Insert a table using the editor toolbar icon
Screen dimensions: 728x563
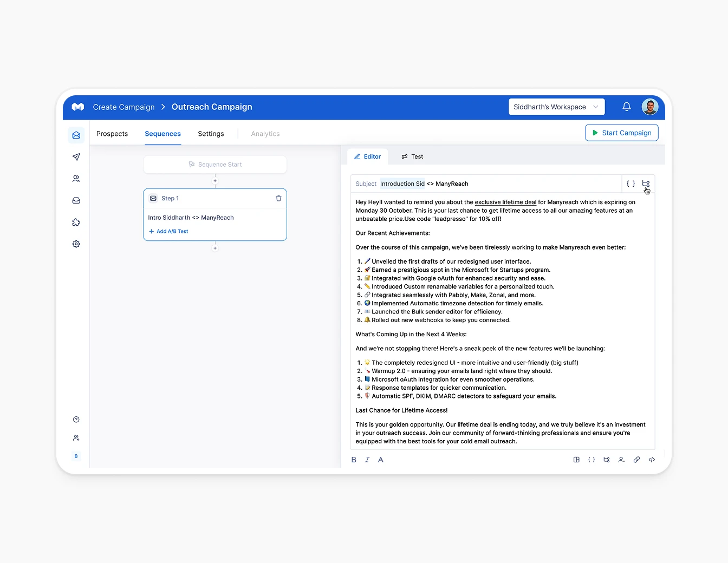[x=576, y=460]
